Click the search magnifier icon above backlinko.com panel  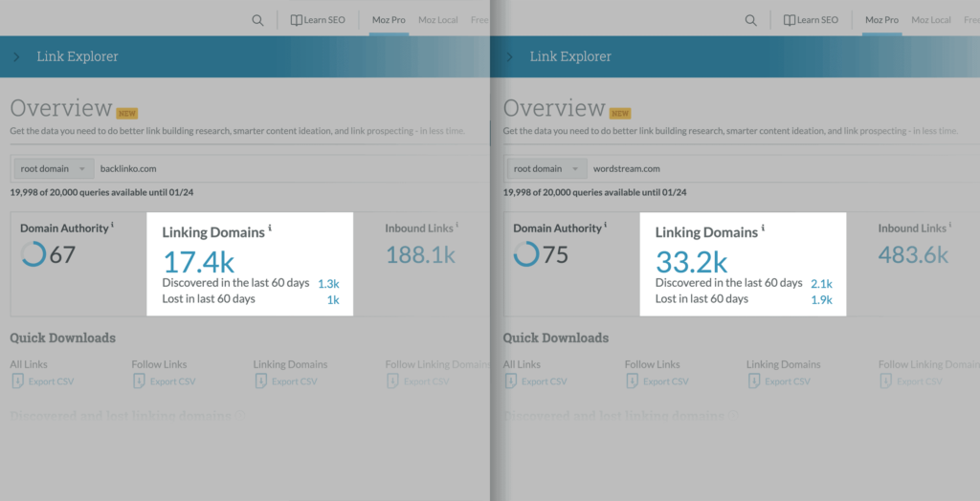pyautogui.click(x=257, y=20)
